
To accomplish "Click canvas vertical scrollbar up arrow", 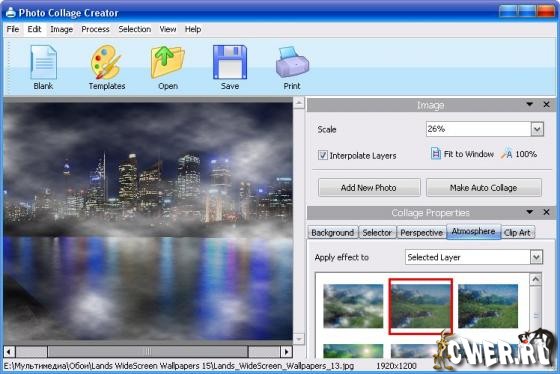I will pyautogui.click(x=299, y=103).
